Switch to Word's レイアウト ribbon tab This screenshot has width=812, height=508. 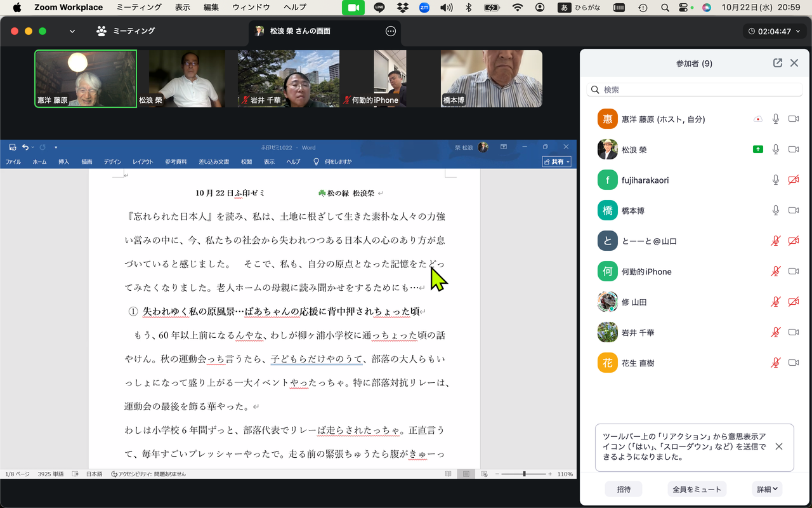[x=143, y=162]
